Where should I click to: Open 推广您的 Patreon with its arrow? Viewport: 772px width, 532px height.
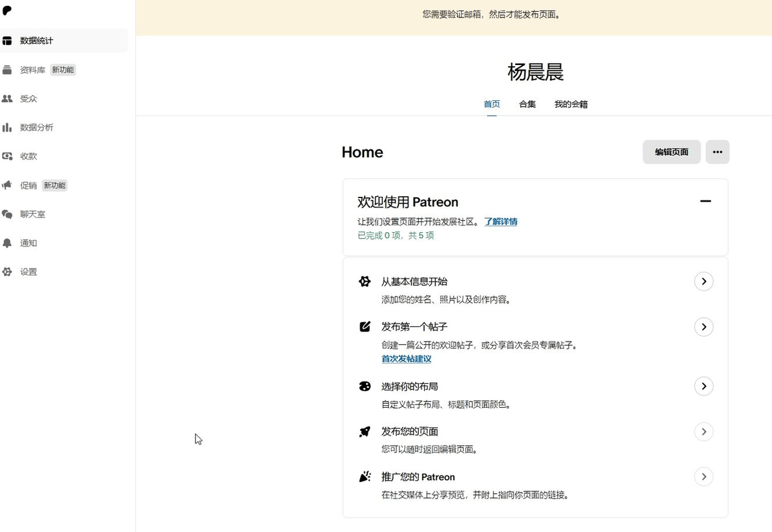click(x=704, y=477)
